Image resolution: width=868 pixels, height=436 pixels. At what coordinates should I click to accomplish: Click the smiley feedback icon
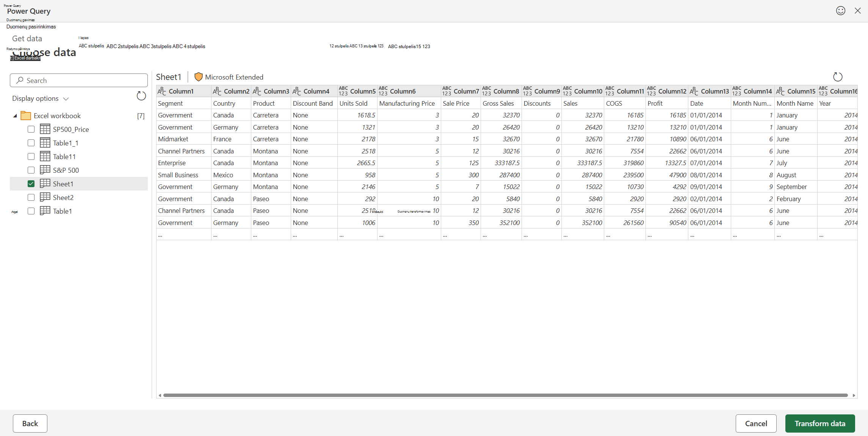pyautogui.click(x=840, y=11)
